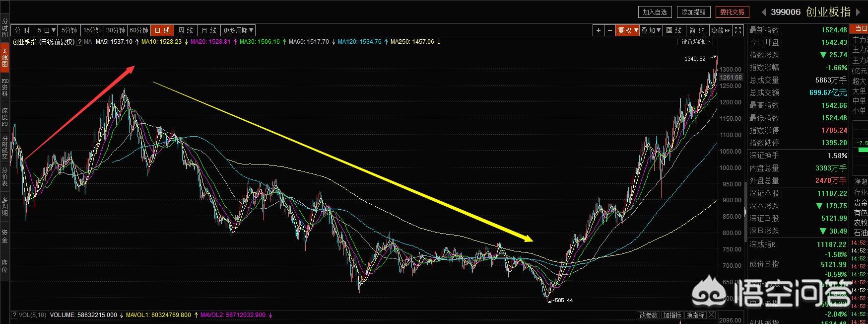
Task: Click the MA5: 1537.10 value
Action: click(x=114, y=42)
